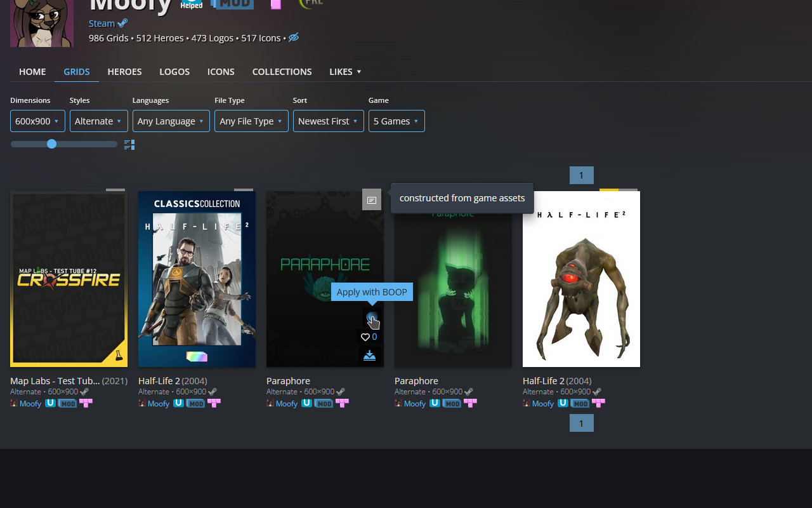The width and height of the screenshot is (812, 508).
Task: Click the MOD badge under Half-Life 2 Classics grid
Action: [x=195, y=403]
